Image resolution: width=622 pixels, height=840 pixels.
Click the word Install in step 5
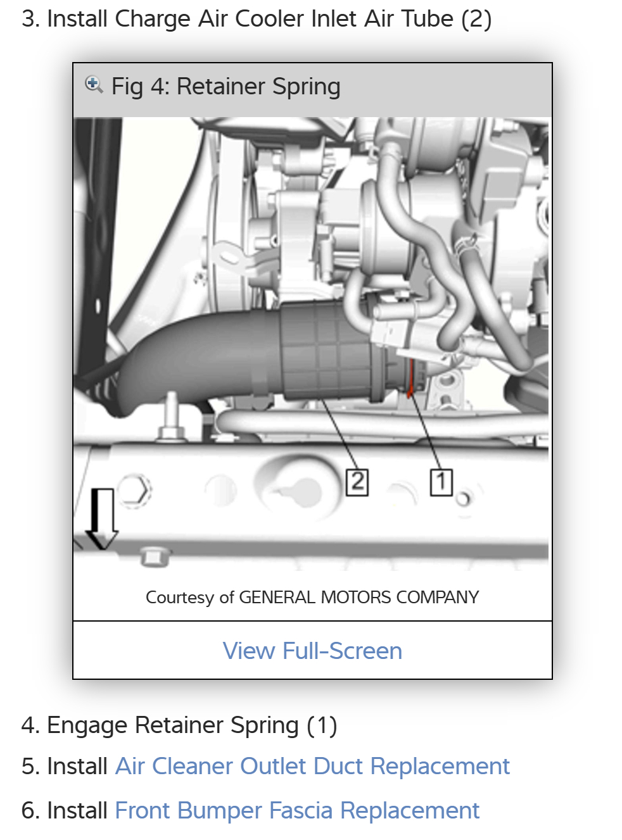77,766
